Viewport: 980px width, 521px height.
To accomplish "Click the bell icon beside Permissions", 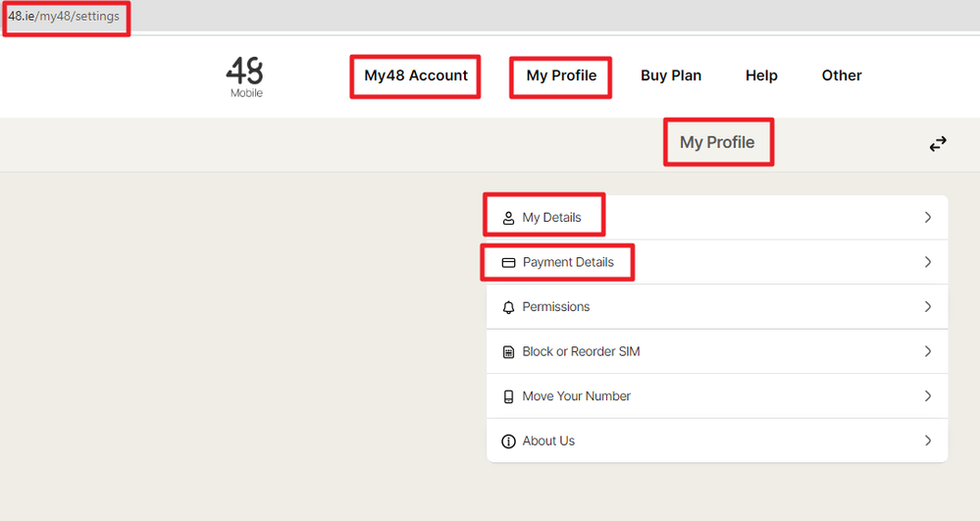I will pos(508,307).
